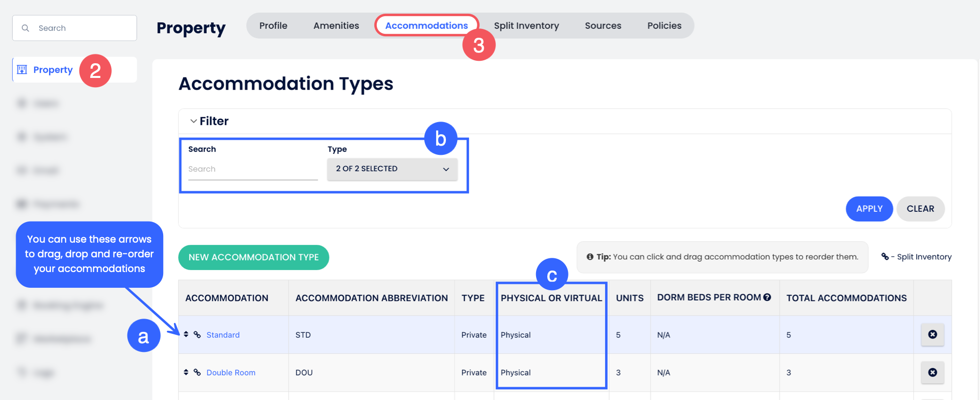Viewport: 980px width, 400px height.
Task: Open the Double Room accommodation link
Action: (231, 373)
